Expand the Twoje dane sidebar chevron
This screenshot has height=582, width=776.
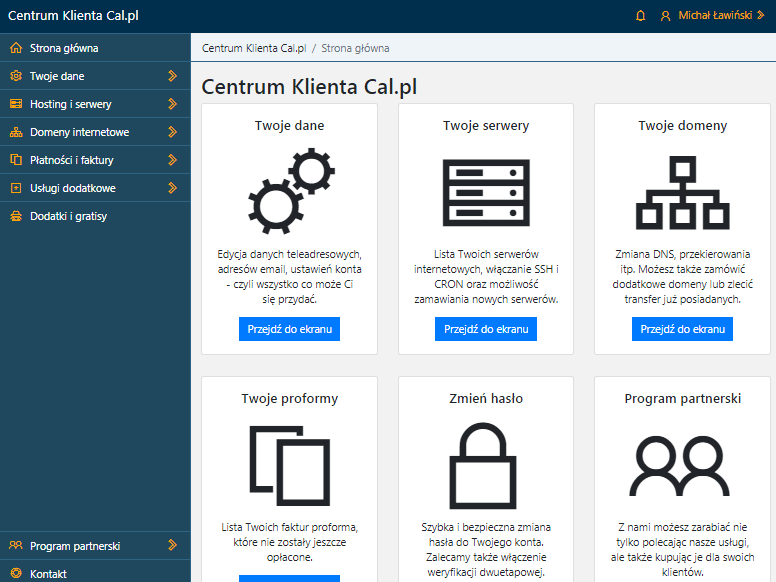(172, 76)
